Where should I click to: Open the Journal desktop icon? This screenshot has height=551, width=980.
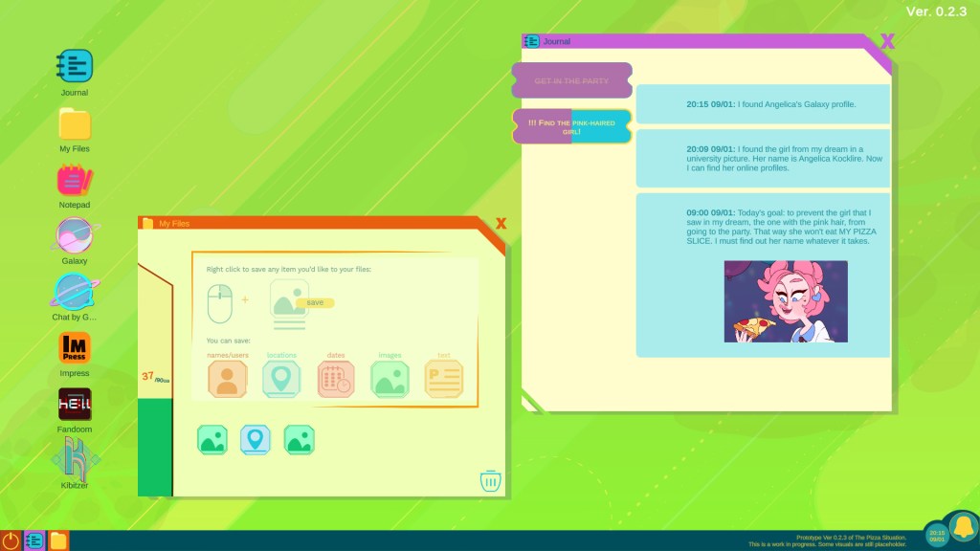coord(75,67)
